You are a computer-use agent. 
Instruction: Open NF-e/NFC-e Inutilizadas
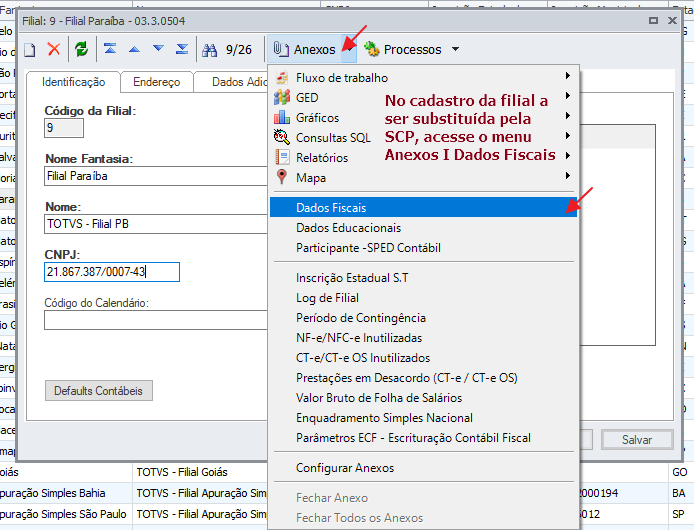pos(423,337)
